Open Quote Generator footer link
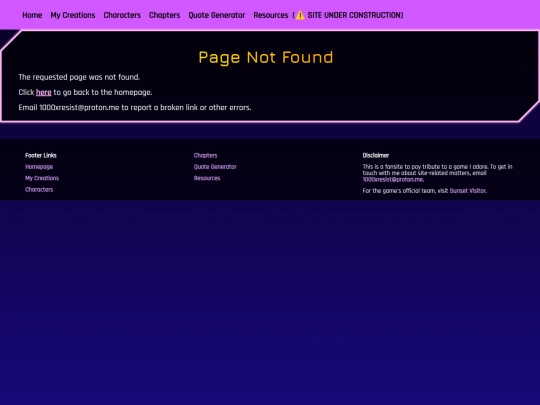This screenshot has height=405, width=540. (215, 167)
